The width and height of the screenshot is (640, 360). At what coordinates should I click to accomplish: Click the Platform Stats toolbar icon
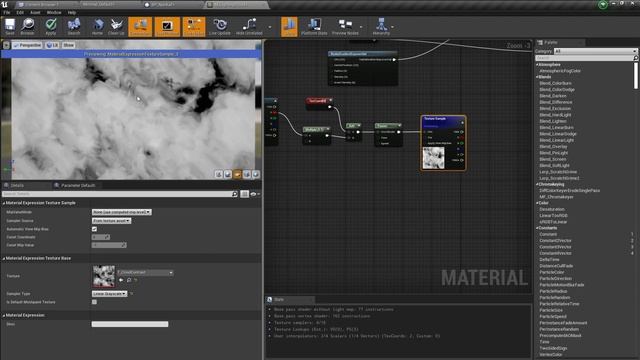coord(314,27)
